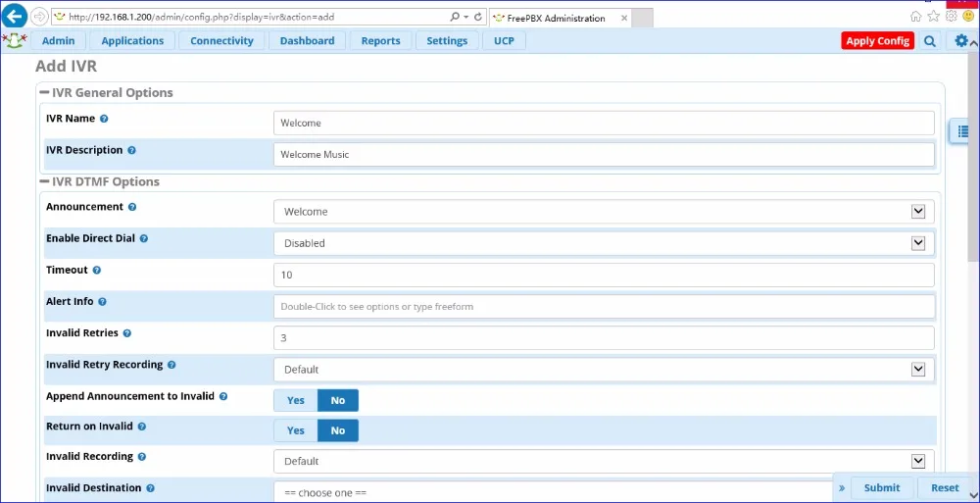Open the Settings menu

[447, 40]
